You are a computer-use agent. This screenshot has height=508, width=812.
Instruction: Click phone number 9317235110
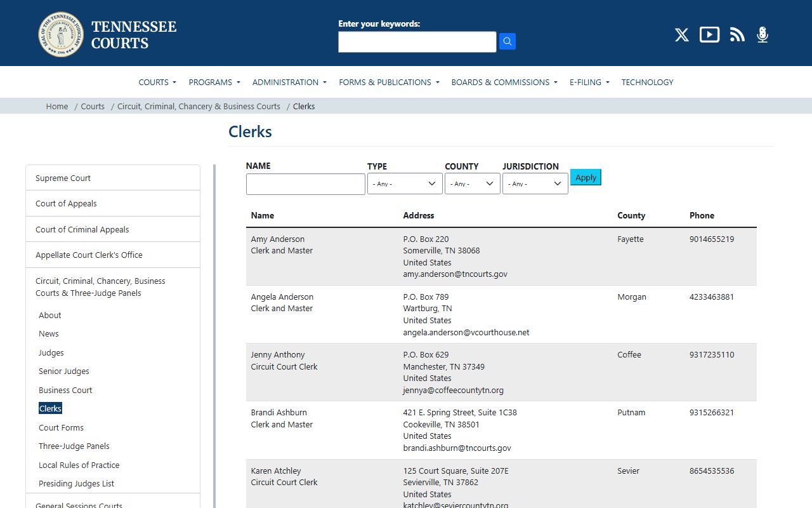712,354
